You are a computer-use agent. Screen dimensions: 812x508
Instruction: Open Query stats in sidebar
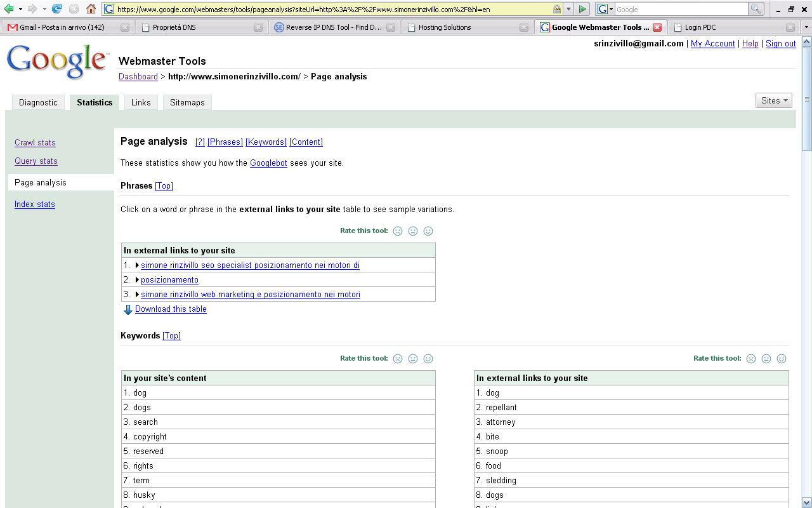point(36,161)
